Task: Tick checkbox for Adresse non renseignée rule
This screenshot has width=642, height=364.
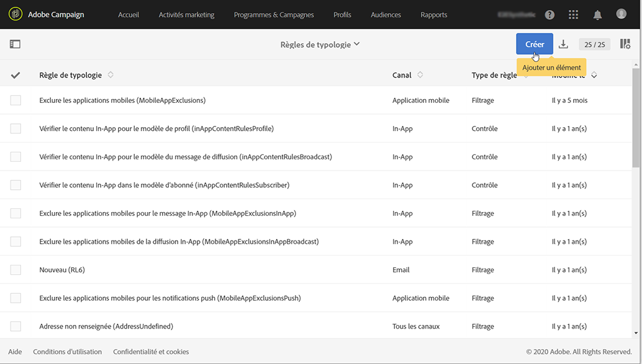Action: coord(16,326)
